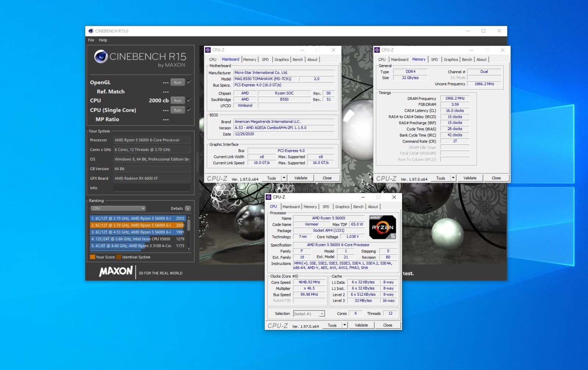Select Bench tab in Mainboard CPU-Z window
Image resolution: width=588 pixels, height=370 pixels.
[x=298, y=60]
